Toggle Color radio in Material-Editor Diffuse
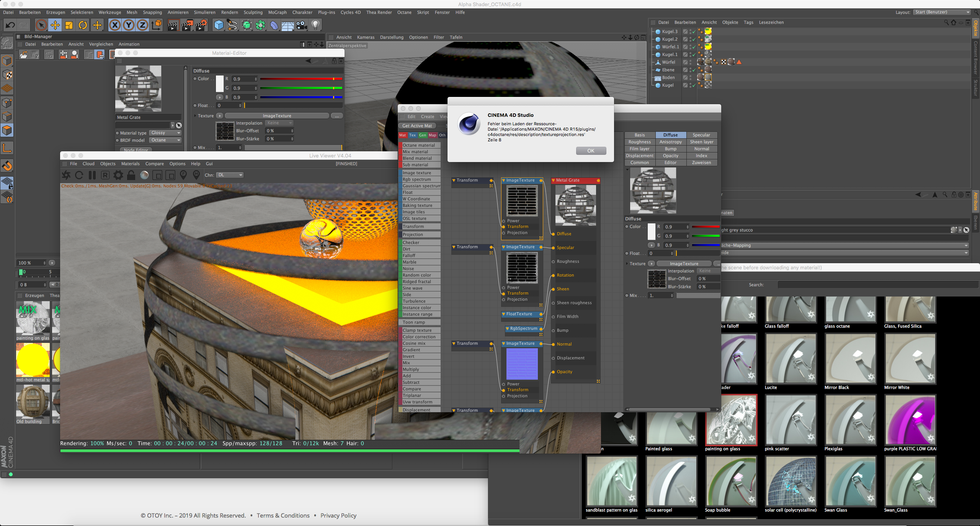Image resolution: width=980 pixels, height=526 pixels. click(x=195, y=79)
